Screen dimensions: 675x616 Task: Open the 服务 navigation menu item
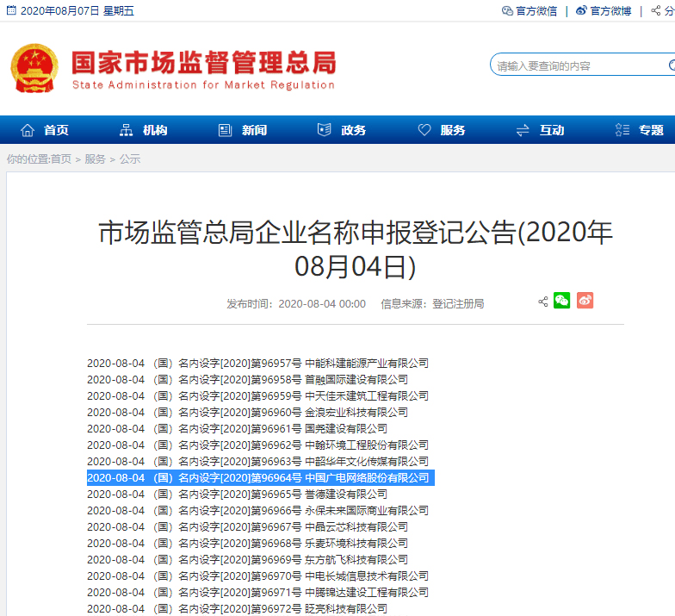(x=442, y=130)
